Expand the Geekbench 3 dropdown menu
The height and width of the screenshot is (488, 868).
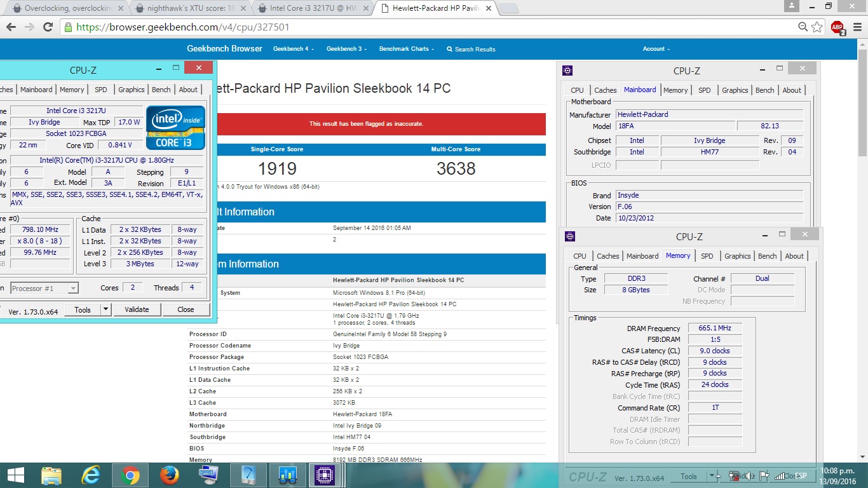(x=346, y=49)
